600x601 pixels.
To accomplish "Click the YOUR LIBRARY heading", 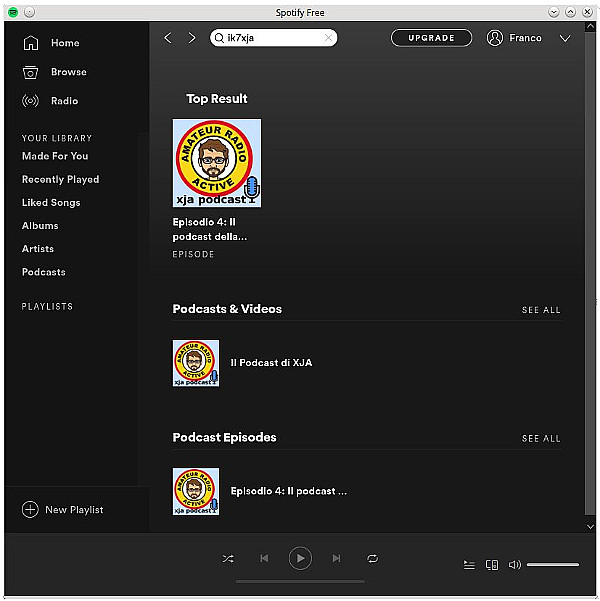I will [57, 138].
